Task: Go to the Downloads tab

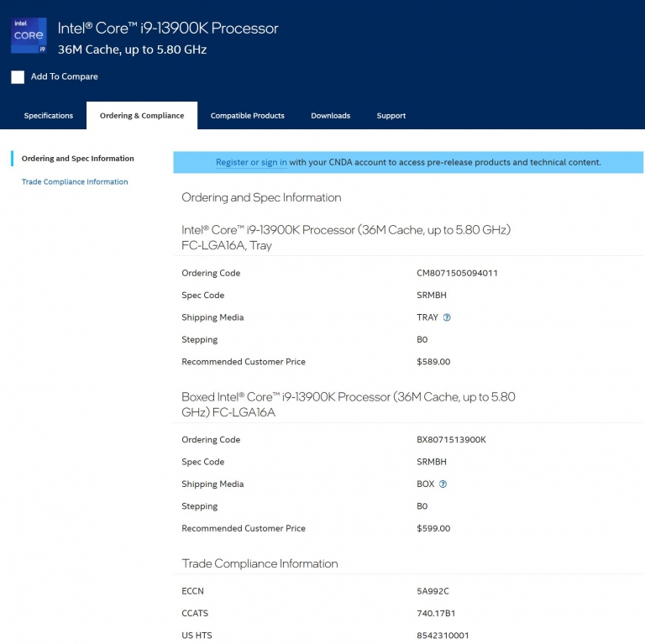Action: pos(330,116)
